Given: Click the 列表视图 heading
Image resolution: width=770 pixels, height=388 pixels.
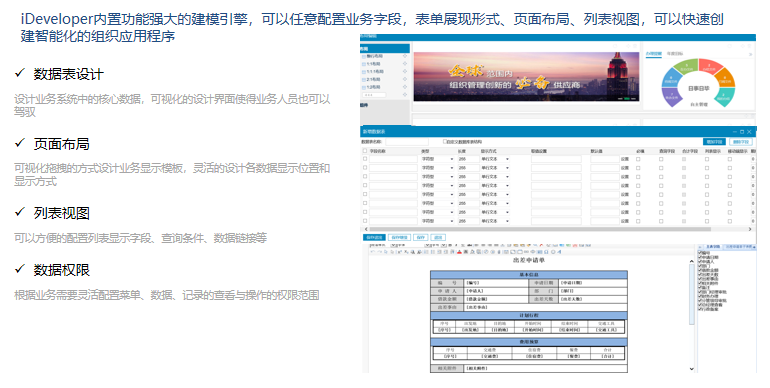Looking at the screenshot, I should point(61,213).
